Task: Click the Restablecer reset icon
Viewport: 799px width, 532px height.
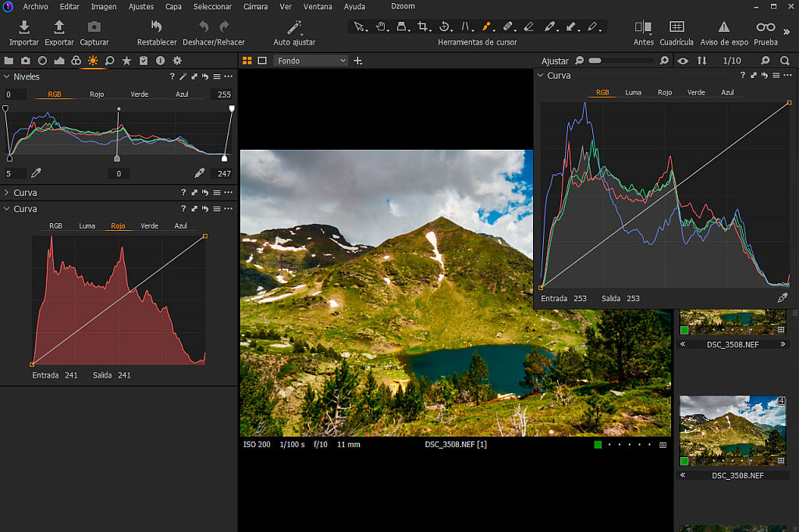Action: [157, 27]
